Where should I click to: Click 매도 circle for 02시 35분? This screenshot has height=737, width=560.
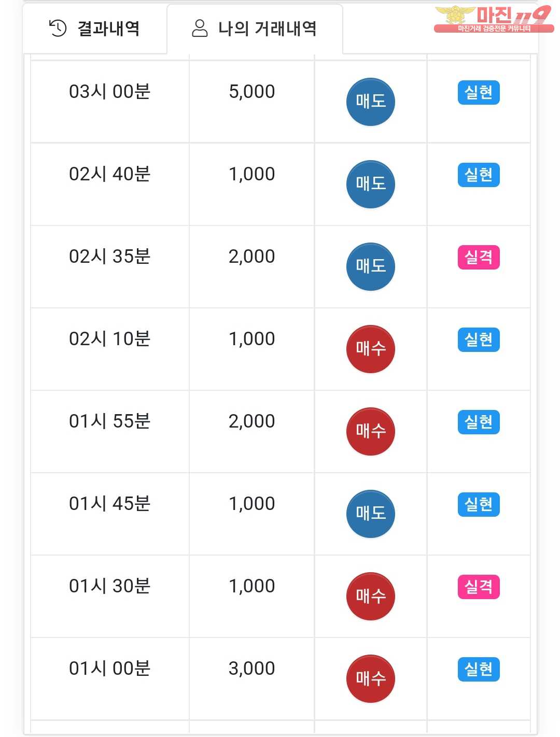[x=370, y=266]
